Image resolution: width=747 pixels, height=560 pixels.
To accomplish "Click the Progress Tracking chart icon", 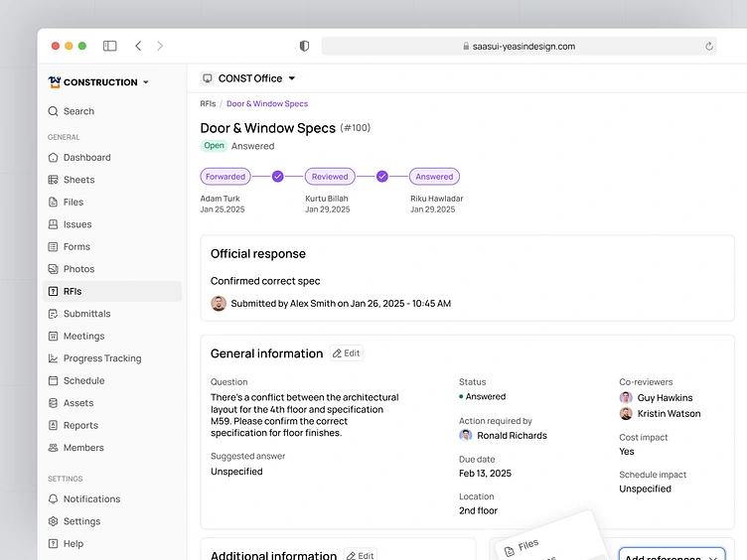I will pyautogui.click(x=53, y=358).
